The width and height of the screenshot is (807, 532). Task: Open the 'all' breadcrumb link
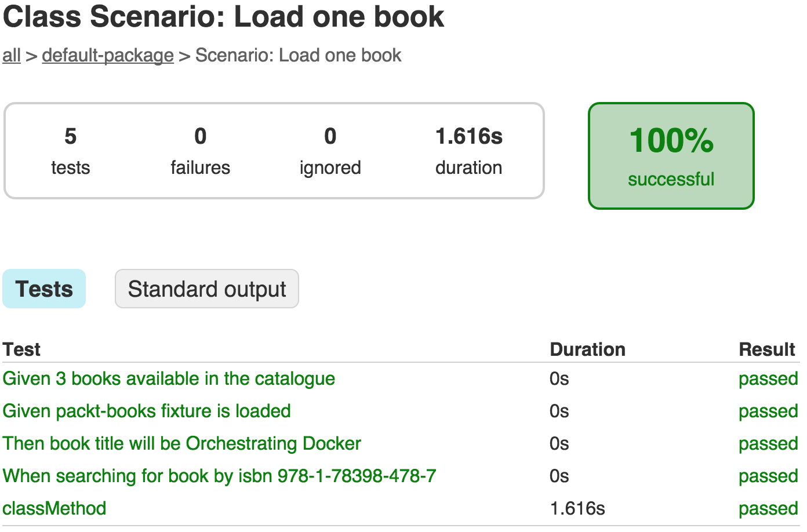12,56
